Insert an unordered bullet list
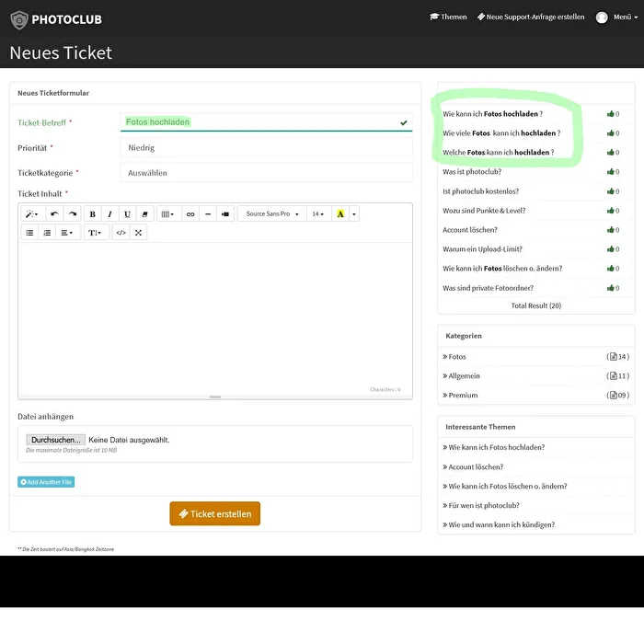Viewport: 644px width, 644px height. [x=29, y=233]
